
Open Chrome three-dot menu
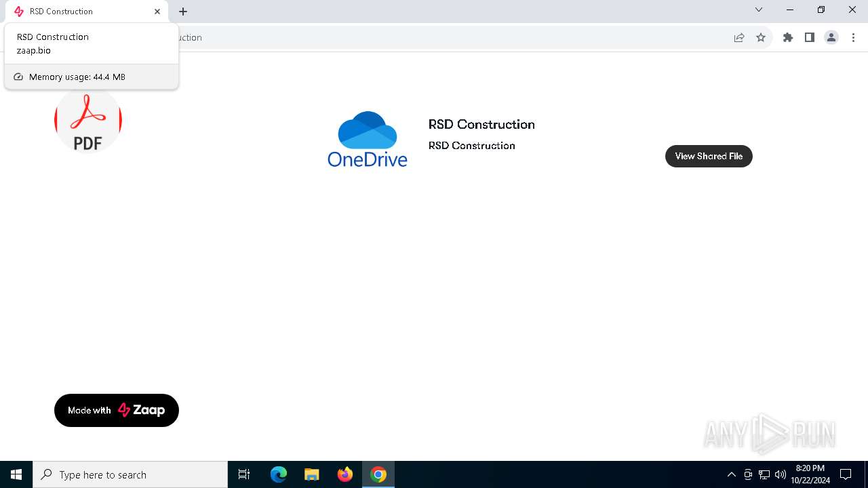pos(854,37)
